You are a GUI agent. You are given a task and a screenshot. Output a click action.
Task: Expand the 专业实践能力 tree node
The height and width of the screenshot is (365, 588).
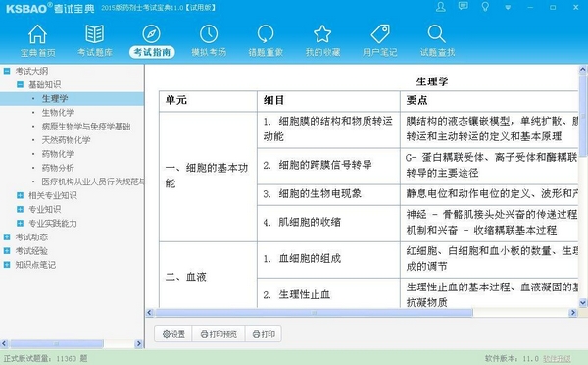coord(21,224)
